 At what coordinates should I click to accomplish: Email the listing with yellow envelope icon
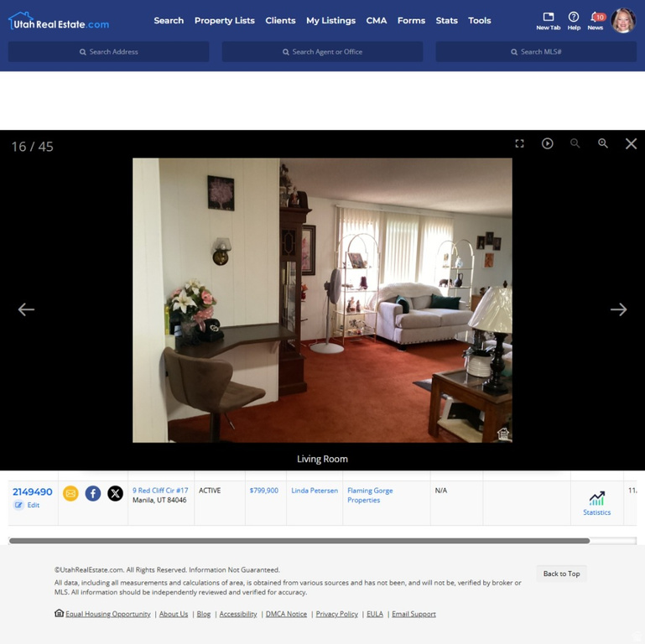pos(70,493)
